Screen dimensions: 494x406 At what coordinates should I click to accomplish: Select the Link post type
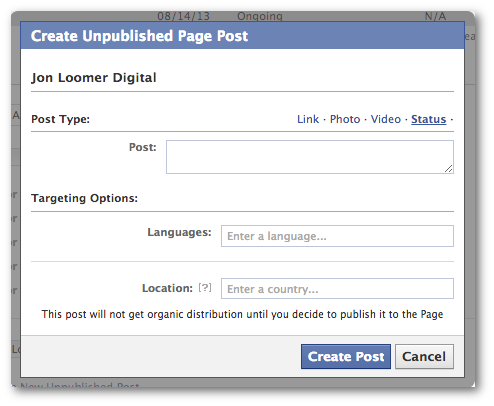click(x=308, y=119)
